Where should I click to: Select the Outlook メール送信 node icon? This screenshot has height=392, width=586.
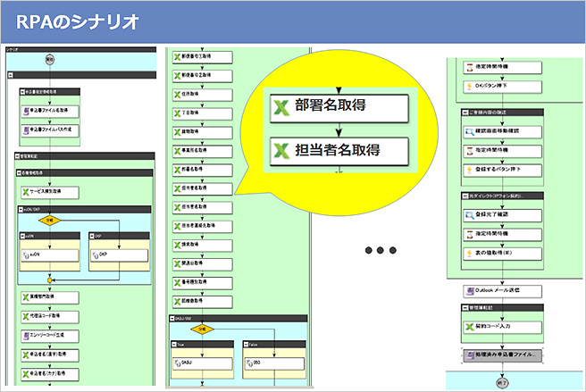tap(470, 291)
